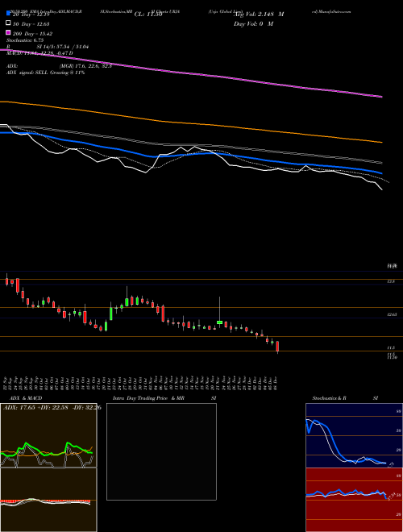The height and width of the screenshot is (532, 403).
Task: Click the 'ADX signal: SELL Growing' text
Action: click(x=45, y=73)
